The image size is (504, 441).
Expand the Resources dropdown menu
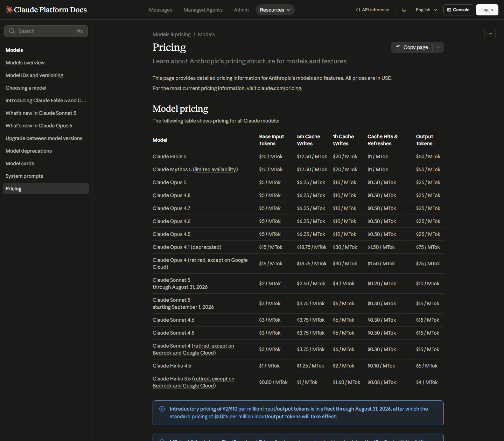[x=275, y=10]
